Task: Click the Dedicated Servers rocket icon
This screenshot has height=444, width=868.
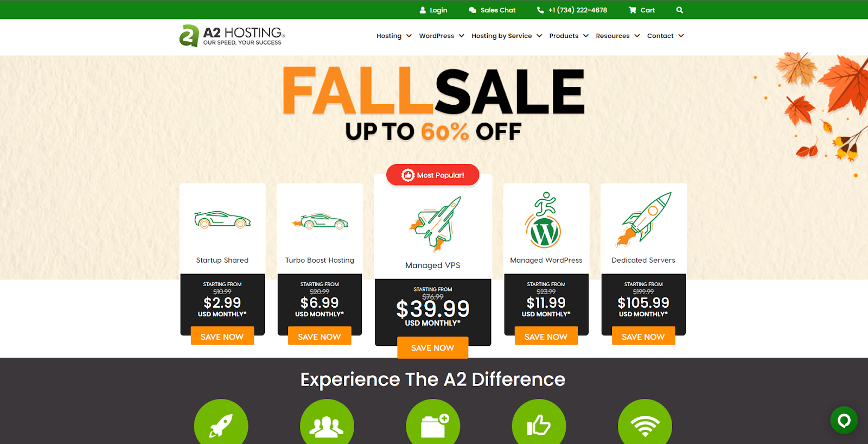Action: click(x=643, y=219)
